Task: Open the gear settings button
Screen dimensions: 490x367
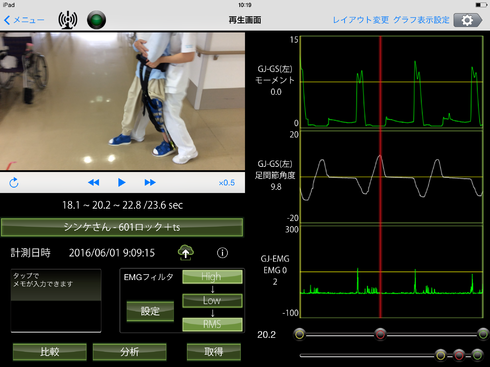Action: (468, 20)
